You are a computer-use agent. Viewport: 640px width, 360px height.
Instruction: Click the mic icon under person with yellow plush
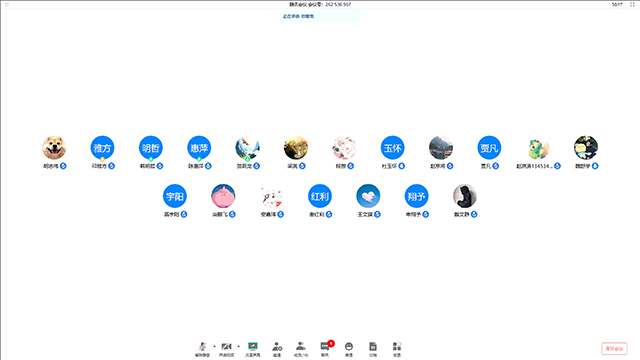[595, 166]
